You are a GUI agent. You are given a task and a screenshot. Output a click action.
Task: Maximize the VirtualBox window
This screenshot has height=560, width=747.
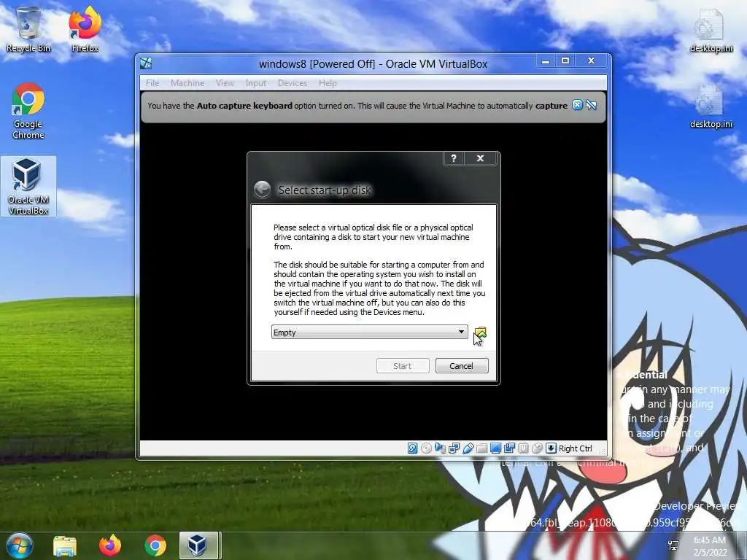tap(565, 61)
